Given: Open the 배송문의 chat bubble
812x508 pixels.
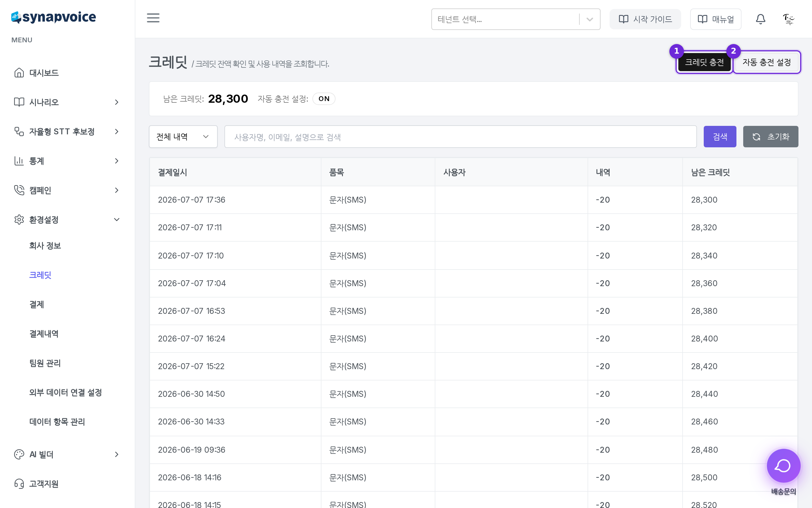Looking at the screenshot, I should [x=784, y=466].
